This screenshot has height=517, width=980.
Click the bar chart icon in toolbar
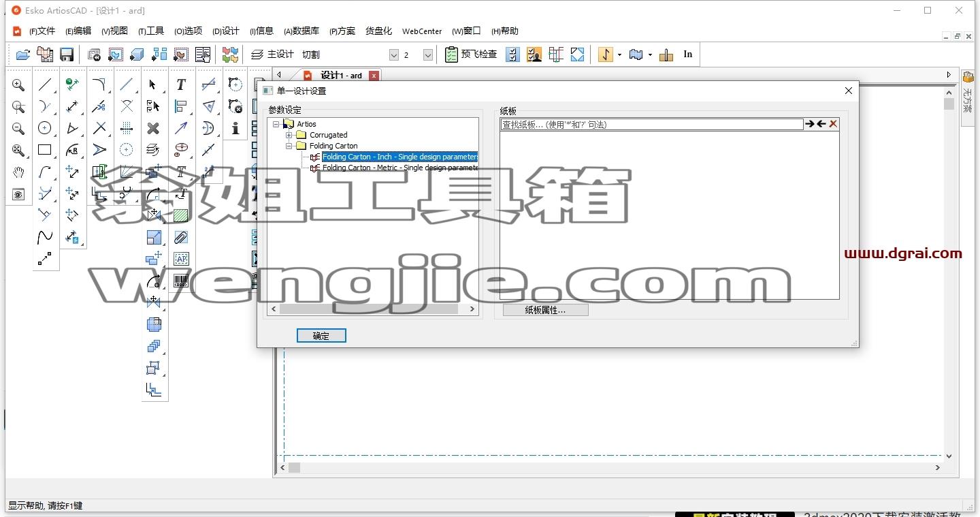666,54
